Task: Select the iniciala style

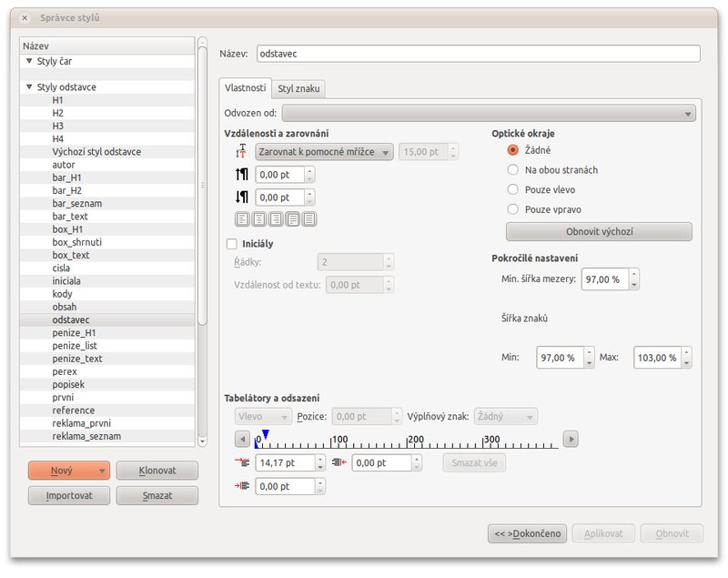Action: (66, 281)
